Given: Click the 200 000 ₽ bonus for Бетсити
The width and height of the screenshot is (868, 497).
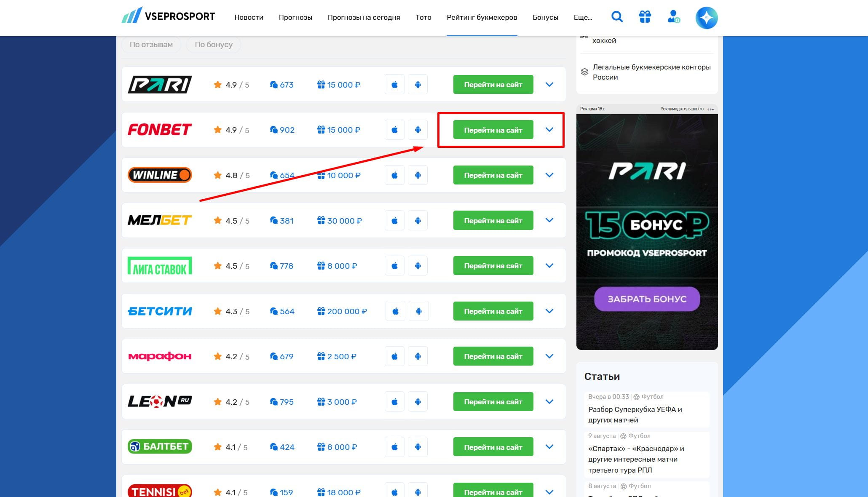Looking at the screenshot, I should tap(342, 311).
